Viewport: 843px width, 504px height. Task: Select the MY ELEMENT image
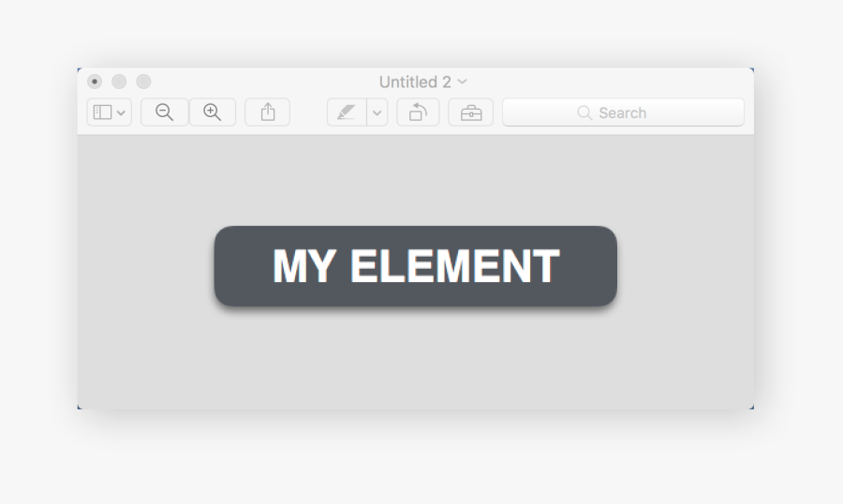[x=416, y=266]
